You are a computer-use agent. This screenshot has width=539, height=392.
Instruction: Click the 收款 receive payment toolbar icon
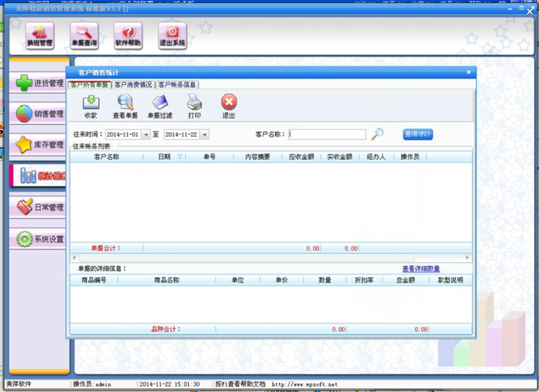tap(91, 107)
